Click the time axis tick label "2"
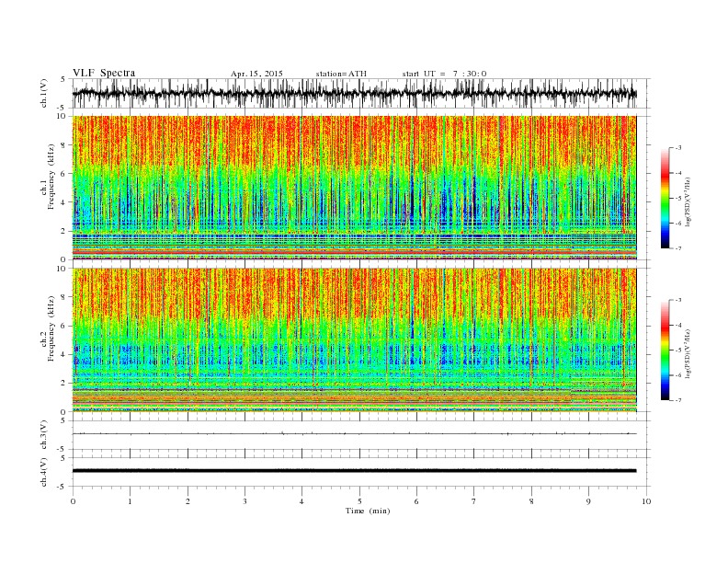Image resolution: width=728 pixels, height=563 pixels. click(188, 501)
